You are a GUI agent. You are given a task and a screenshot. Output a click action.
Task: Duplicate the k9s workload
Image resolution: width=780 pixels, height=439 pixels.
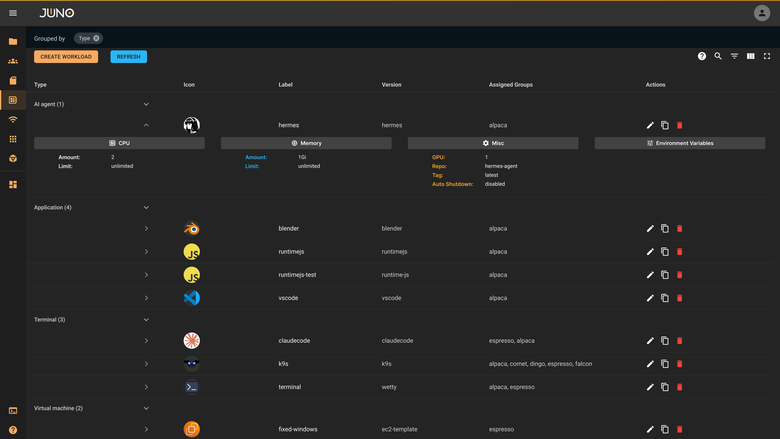point(665,364)
